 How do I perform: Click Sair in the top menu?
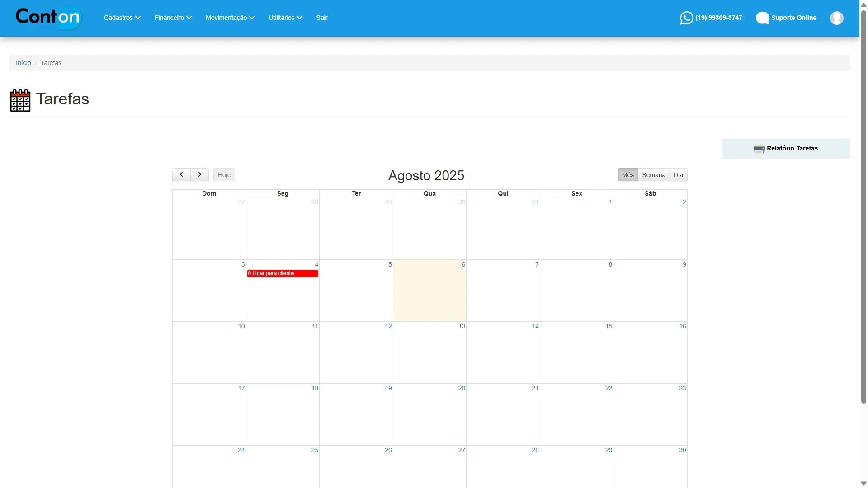coord(321,18)
